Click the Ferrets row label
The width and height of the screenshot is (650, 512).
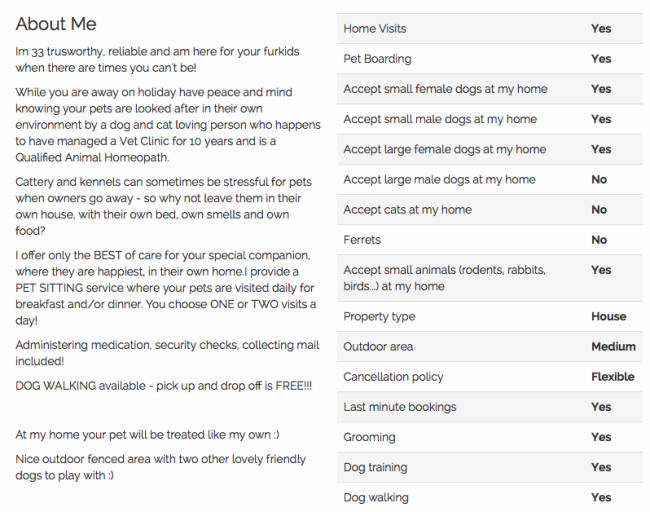click(362, 240)
